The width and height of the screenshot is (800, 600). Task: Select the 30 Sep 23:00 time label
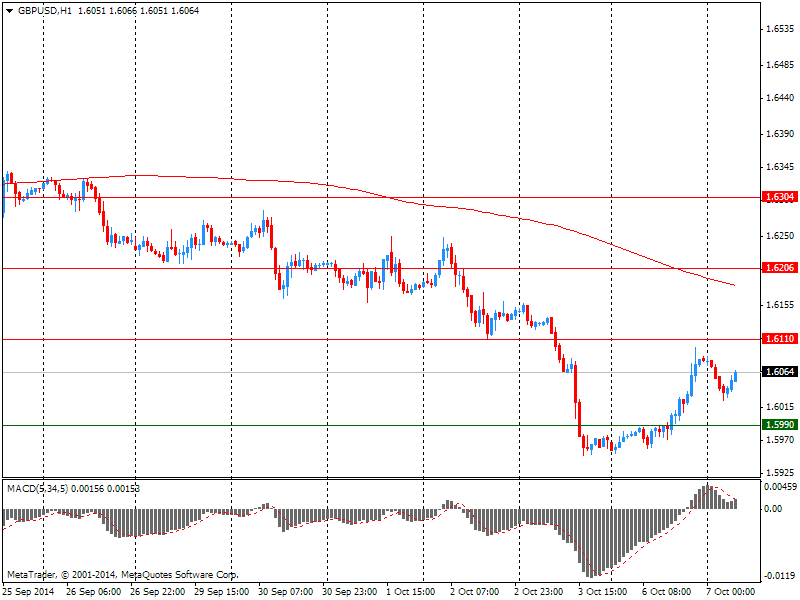click(x=350, y=592)
